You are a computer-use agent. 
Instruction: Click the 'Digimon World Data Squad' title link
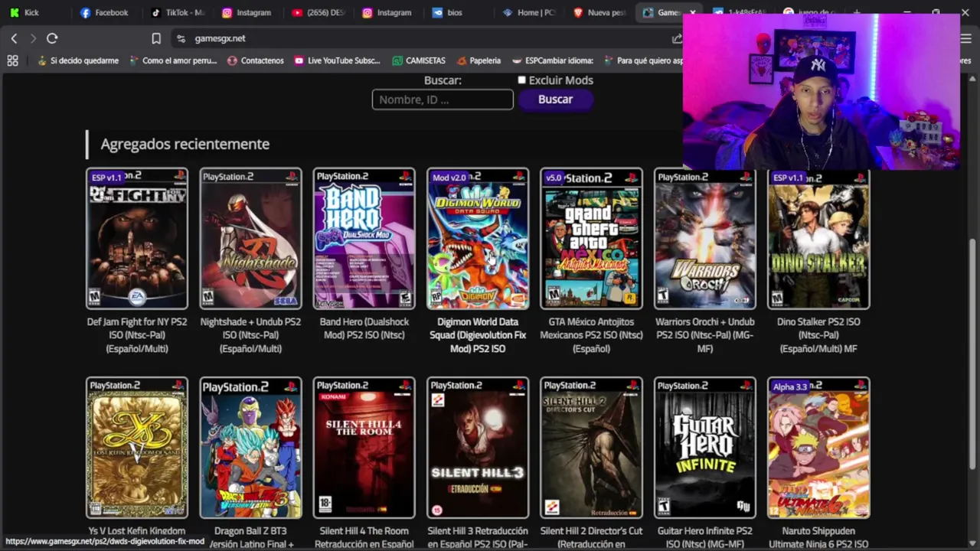(478, 335)
